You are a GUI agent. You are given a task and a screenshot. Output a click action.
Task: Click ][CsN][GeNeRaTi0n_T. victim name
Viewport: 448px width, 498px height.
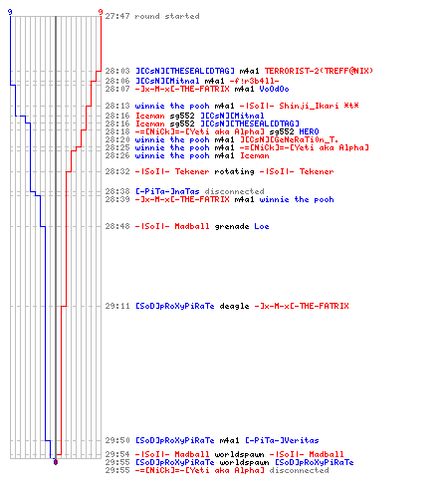point(289,139)
